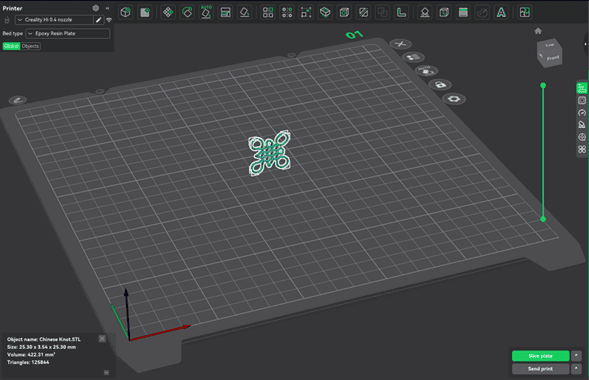589x380 pixels.
Task: Click the plate auto orient icon
Action: point(427,71)
